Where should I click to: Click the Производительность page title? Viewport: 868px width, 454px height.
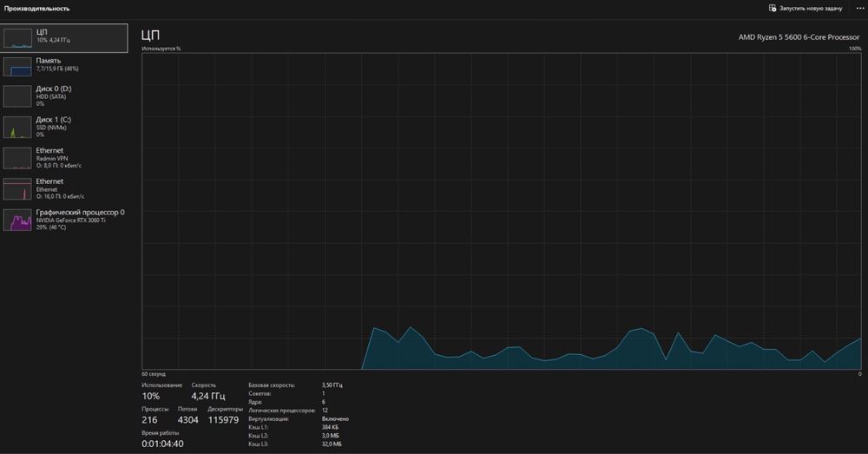(37, 9)
